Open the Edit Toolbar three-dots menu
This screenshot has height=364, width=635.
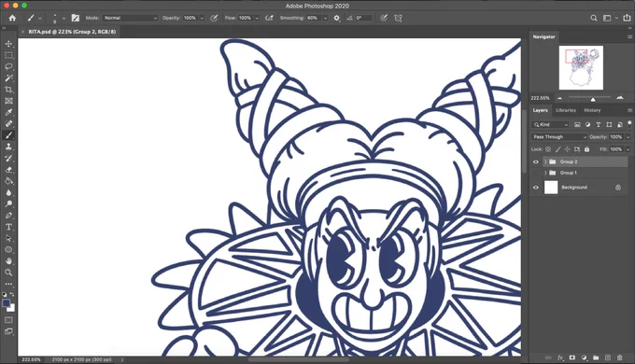pyautogui.click(x=8, y=285)
